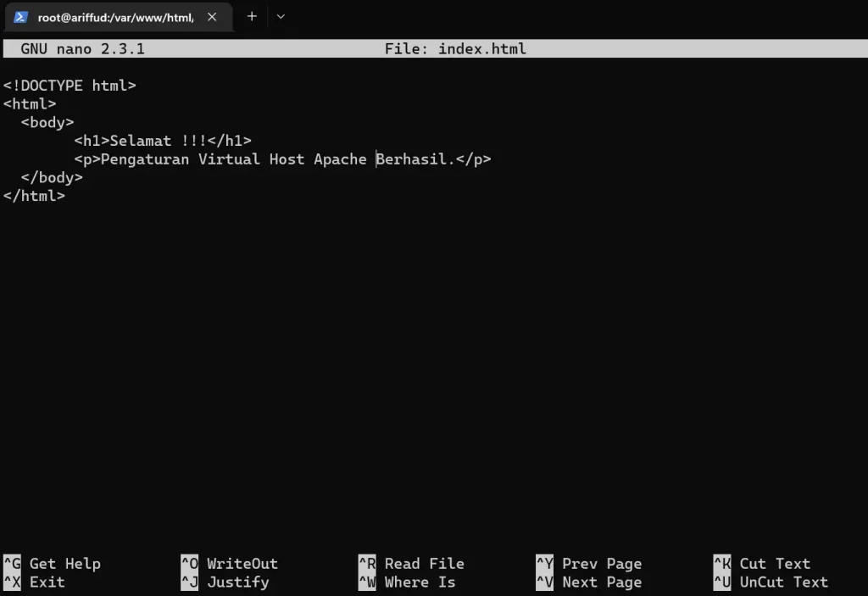Click the <!DOCTYPE html> line
This screenshot has height=596, width=868.
pos(70,86)
